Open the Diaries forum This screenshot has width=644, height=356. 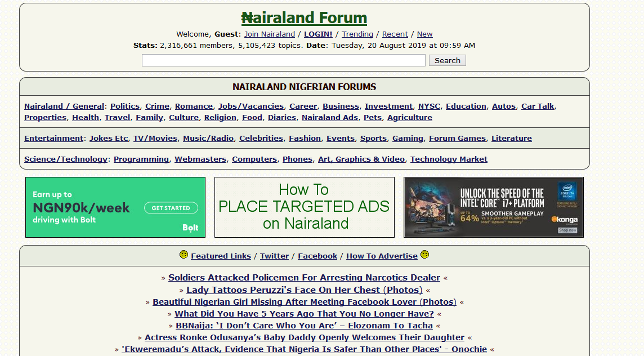[x=281, y=118]
